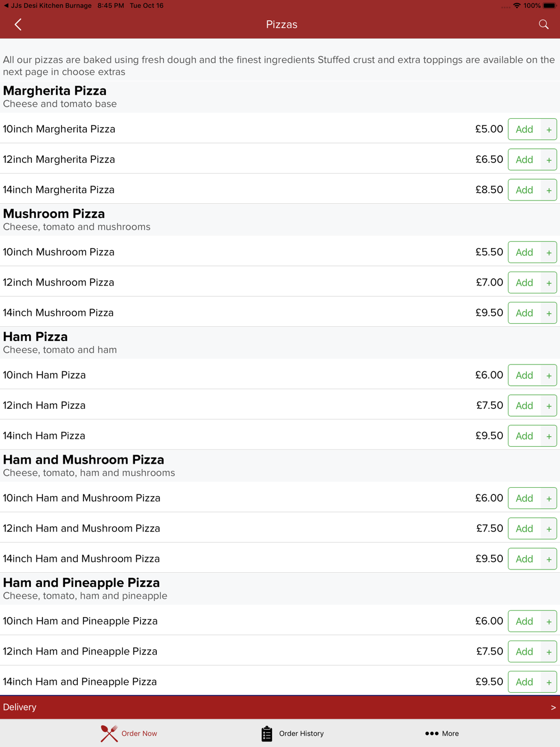Increase quantity of 12inch Ham and Pineapple Pizza
560x747 pixels.
pyautogui.click(x=549, y=652)
